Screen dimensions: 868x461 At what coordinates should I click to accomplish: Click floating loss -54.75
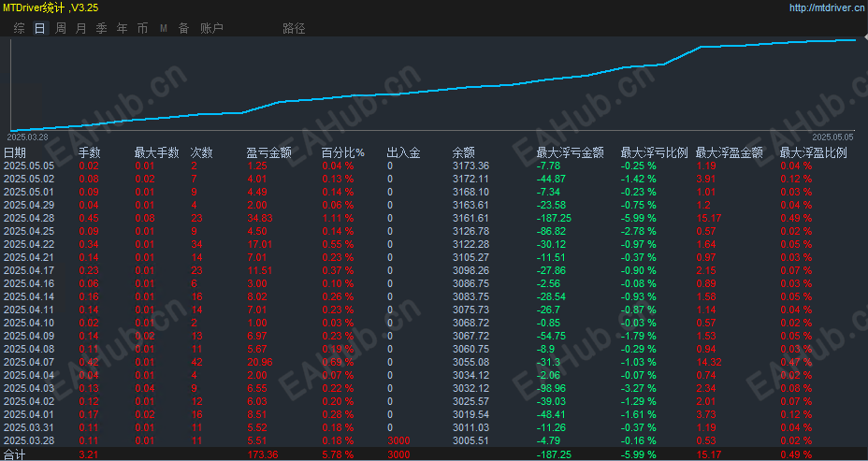click(x=551, y=336)
